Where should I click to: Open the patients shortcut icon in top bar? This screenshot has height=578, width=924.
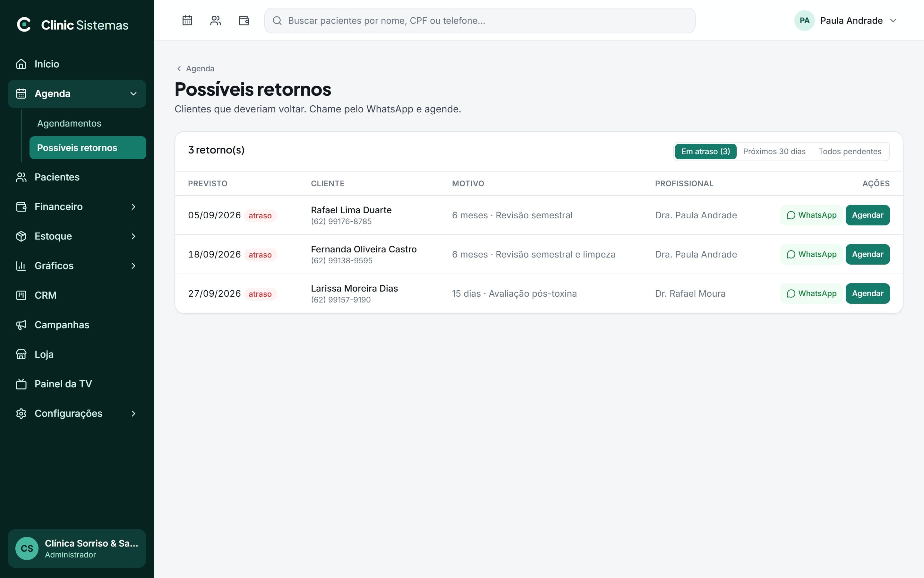[215, 20]
